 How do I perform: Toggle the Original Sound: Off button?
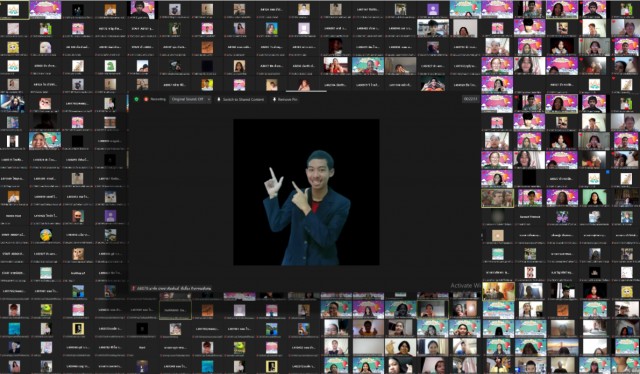[187, 99]
